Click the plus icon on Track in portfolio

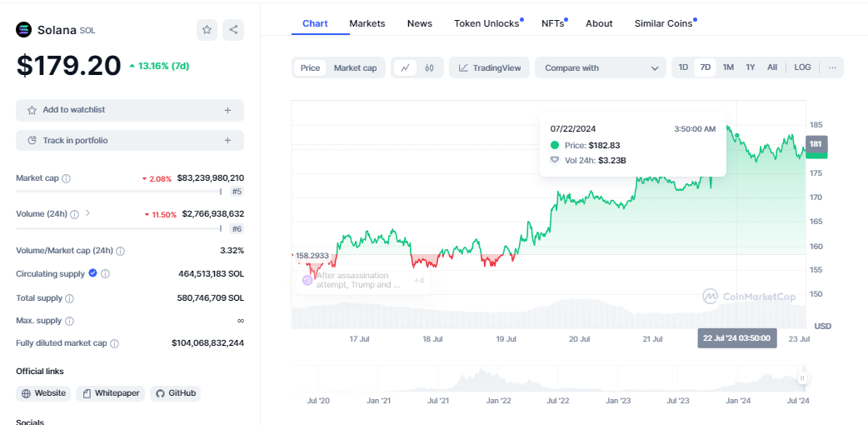click(227, 141)
